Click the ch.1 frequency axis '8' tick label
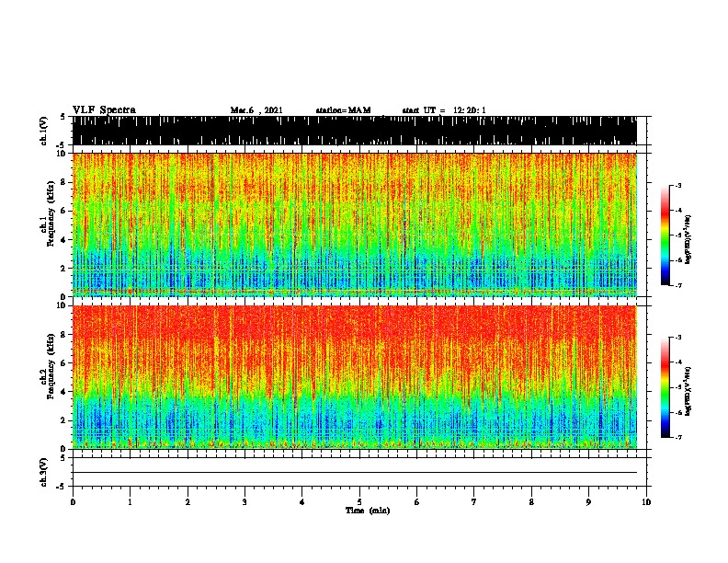 (65, 182)
